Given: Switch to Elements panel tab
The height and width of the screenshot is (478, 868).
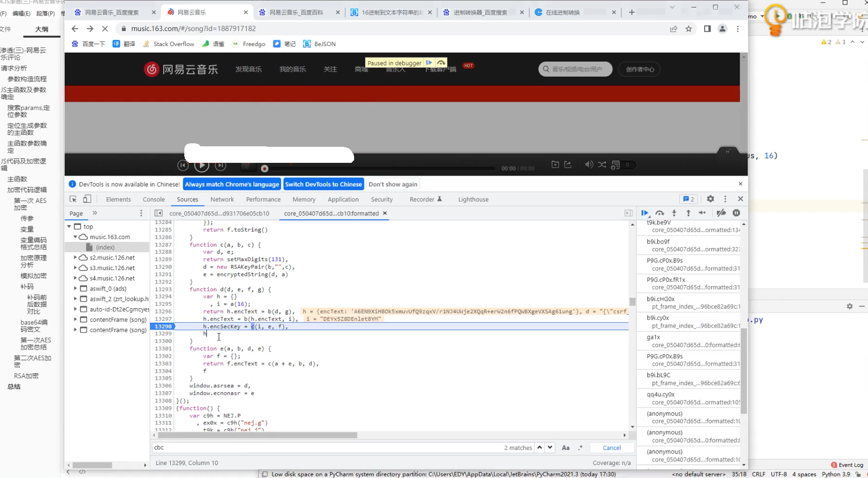Looking at the screenshot, I should click(118, 199).
